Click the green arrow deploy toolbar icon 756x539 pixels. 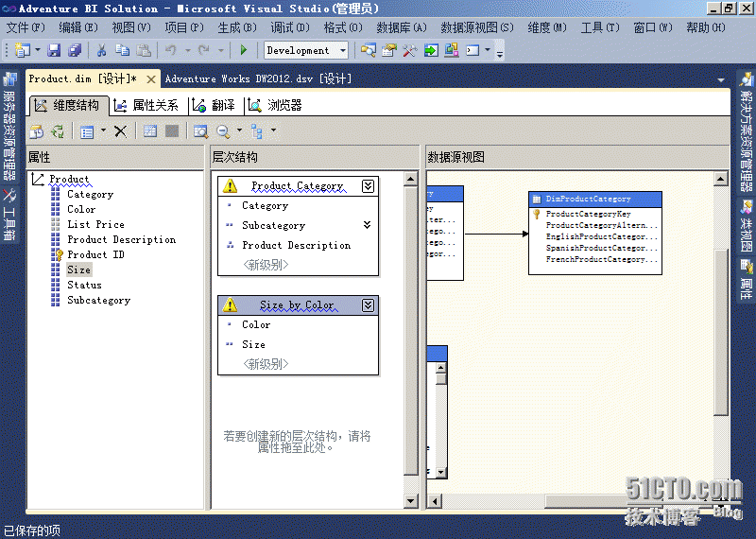tap(431, 50)
